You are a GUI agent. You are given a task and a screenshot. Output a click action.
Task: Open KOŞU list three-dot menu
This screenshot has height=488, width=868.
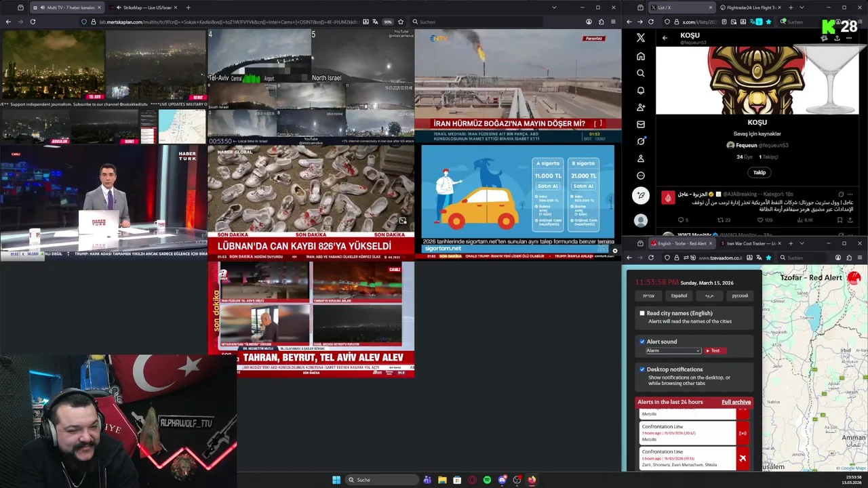coord(850,38)
